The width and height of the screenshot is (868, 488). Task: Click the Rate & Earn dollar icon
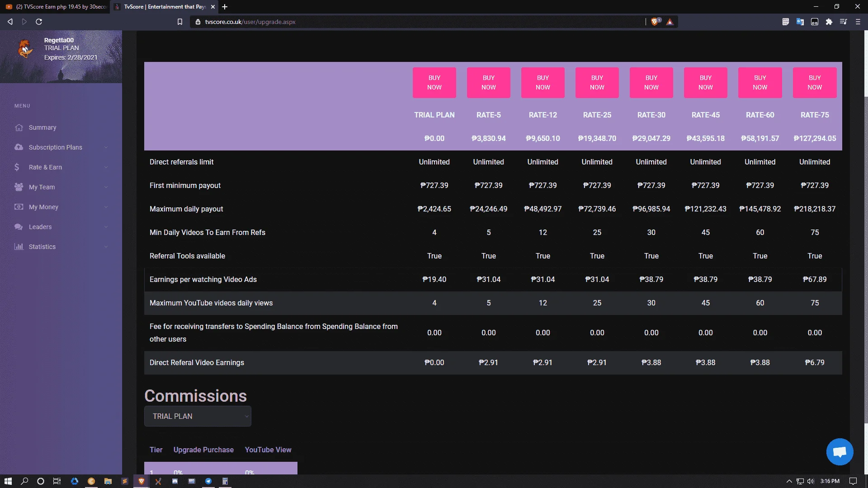tap(17, 167)
